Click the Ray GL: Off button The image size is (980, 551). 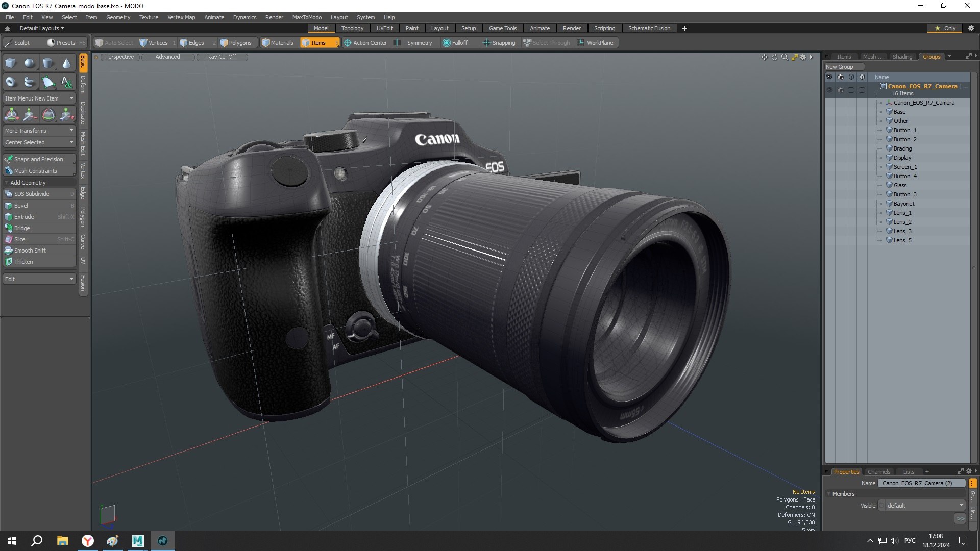(222, 57)
